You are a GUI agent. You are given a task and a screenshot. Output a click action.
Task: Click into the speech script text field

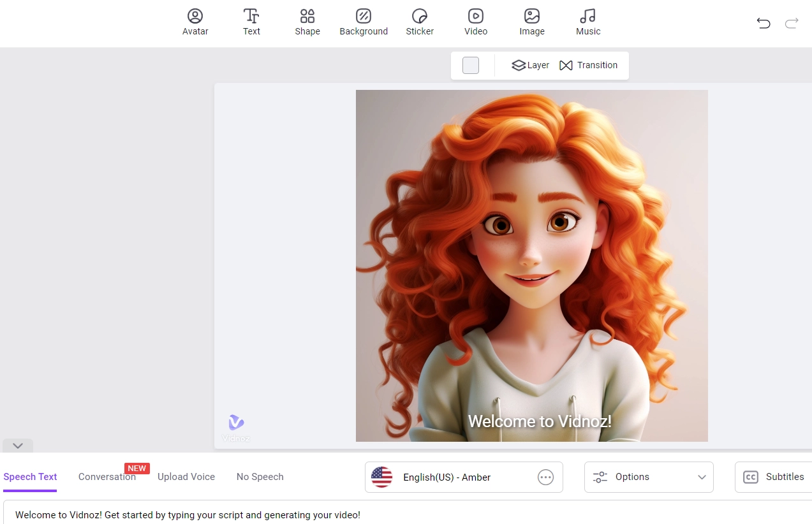[408, 513]
